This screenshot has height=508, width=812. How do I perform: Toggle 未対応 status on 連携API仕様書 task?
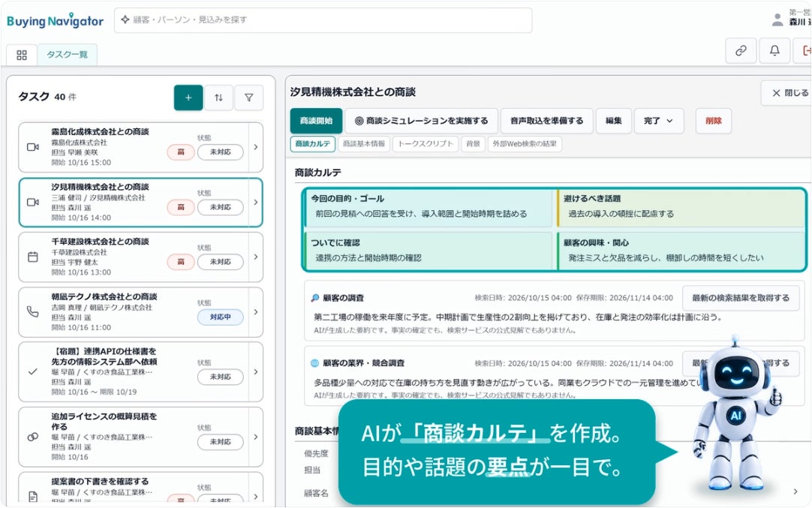(x=220, y=377)
